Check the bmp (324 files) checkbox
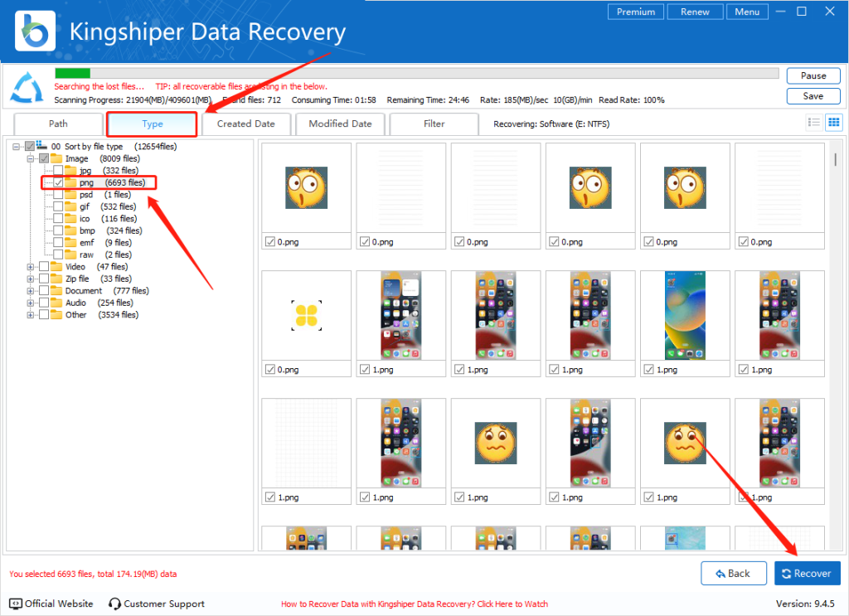The width and height of the screenshot is (849, 616). click(58, 230)
